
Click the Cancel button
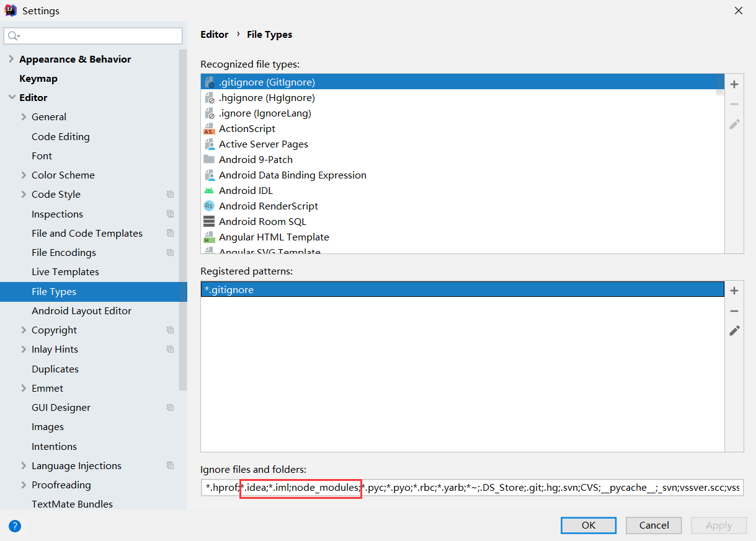coord(654,525)
